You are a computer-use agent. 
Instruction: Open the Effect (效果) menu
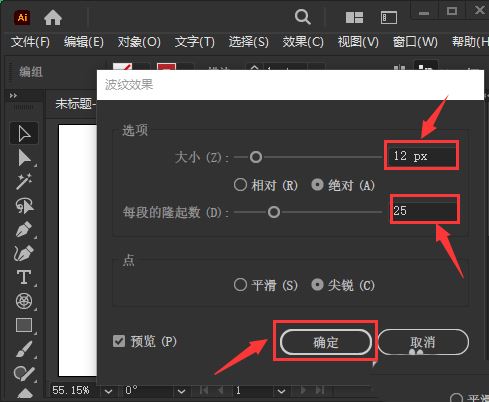(303, 42)
